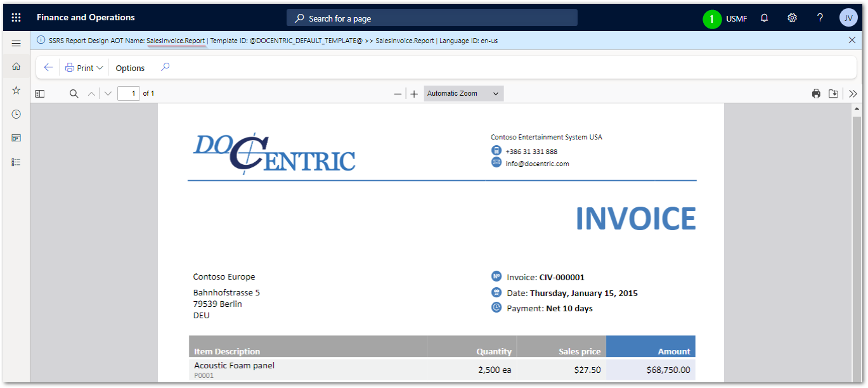Close the SSRS report info message bar
The height and width of the screenshot is (388, 868).
[x=852, y=40]
